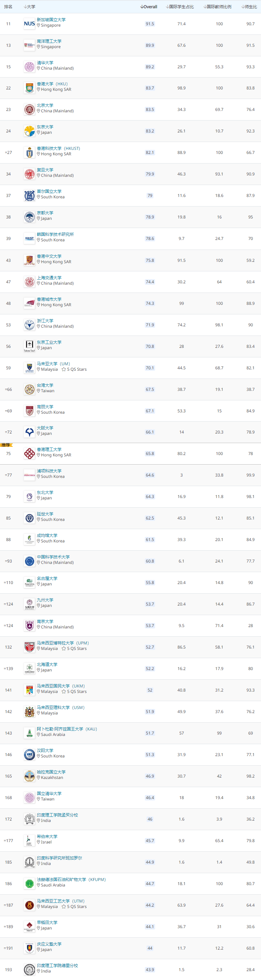This screenshot has width=261, height=980.
Task: Open the 南洋理工大学 university link
Action: click(x=49, y=41)
